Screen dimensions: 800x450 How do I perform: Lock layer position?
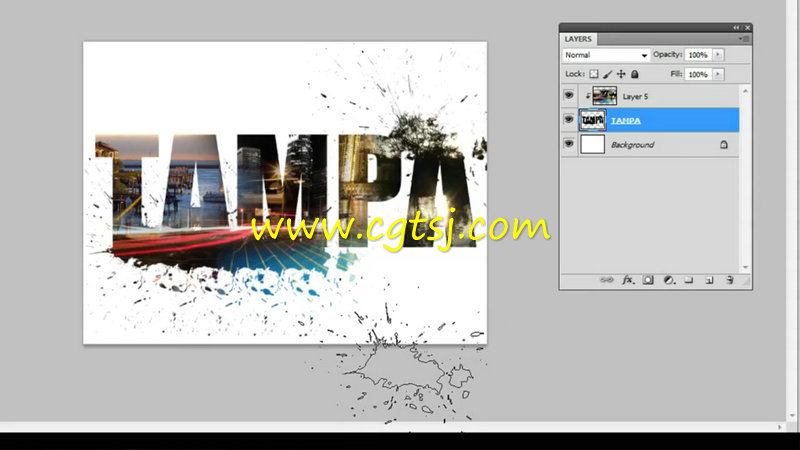point(621,74)
